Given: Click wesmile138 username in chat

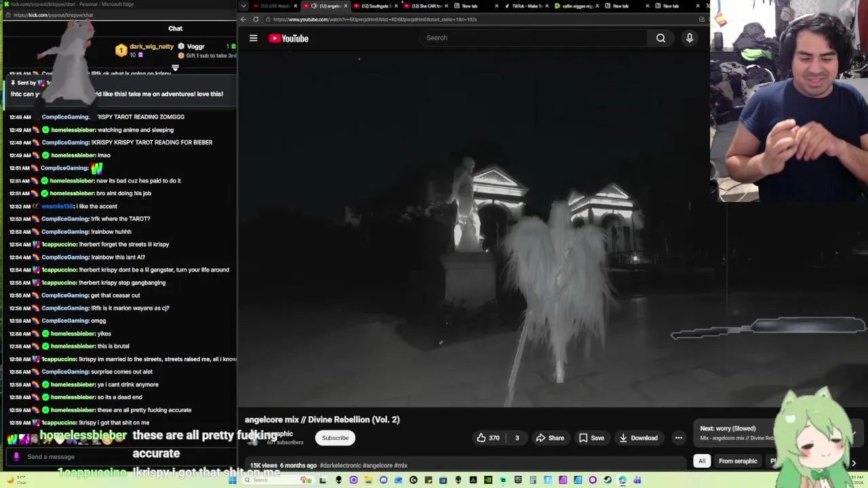Looking at the screenshot, I should coord(57,206).
